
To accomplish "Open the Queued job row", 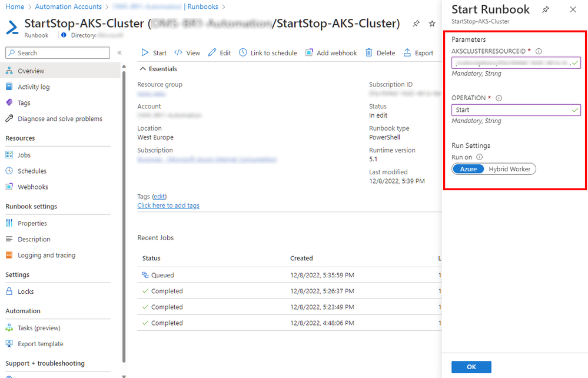I will [x=289, y=275].
